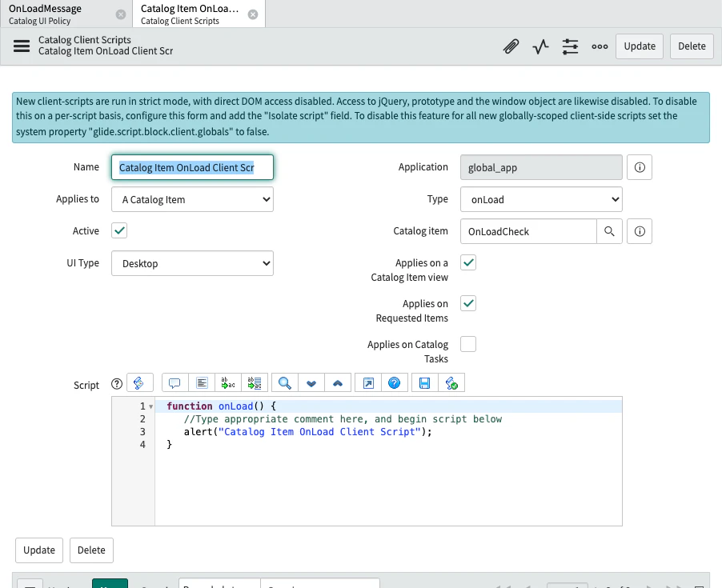This screenshot has height=588, width=722.
Task: Click Update button in header
Action: (640, 46)
